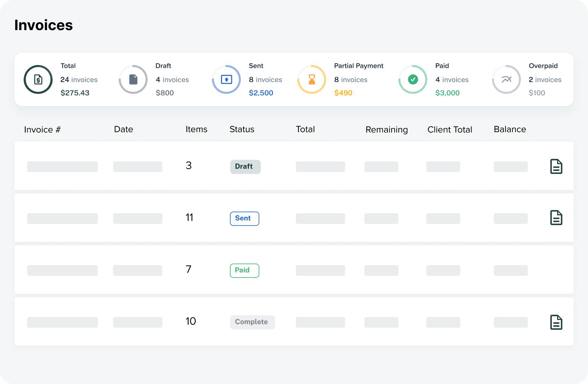
Task: Select the Overpaid trend arrow icon
Action: coord(506,79)
